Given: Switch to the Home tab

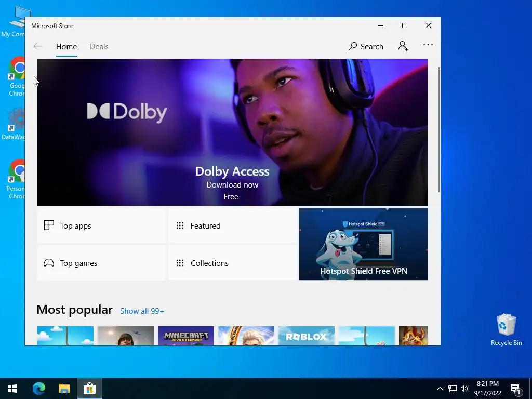Looking at the screenshot, I should (x=66, y=46).
